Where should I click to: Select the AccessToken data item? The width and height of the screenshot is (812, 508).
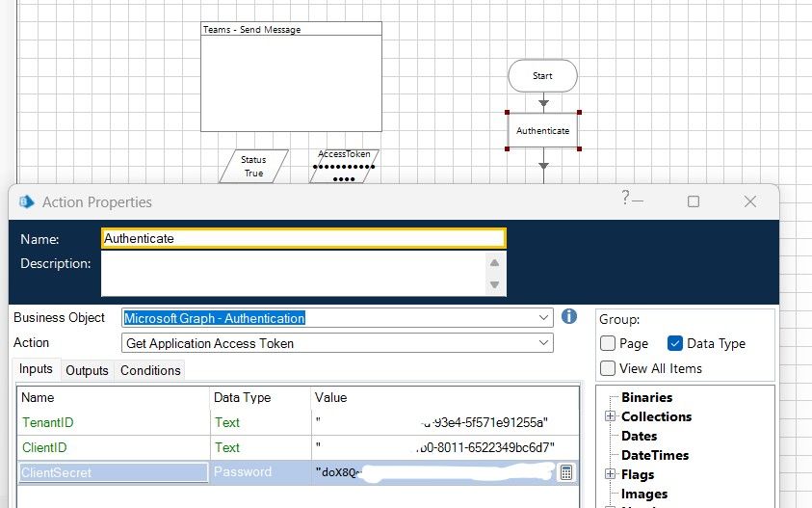click(344, 165)
